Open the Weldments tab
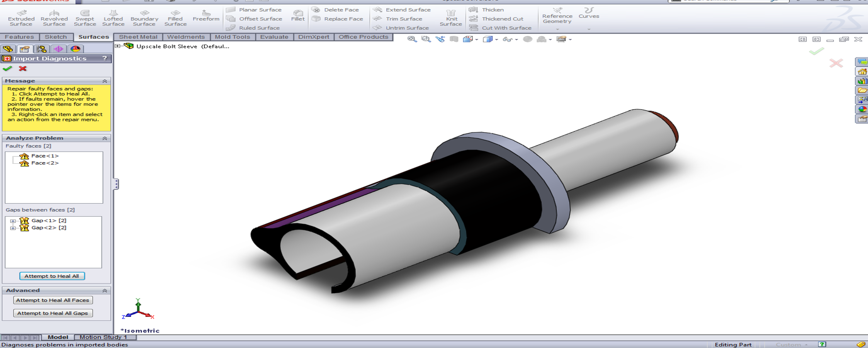The height and width of the screenshot is (348, 868). pos(186,37)
